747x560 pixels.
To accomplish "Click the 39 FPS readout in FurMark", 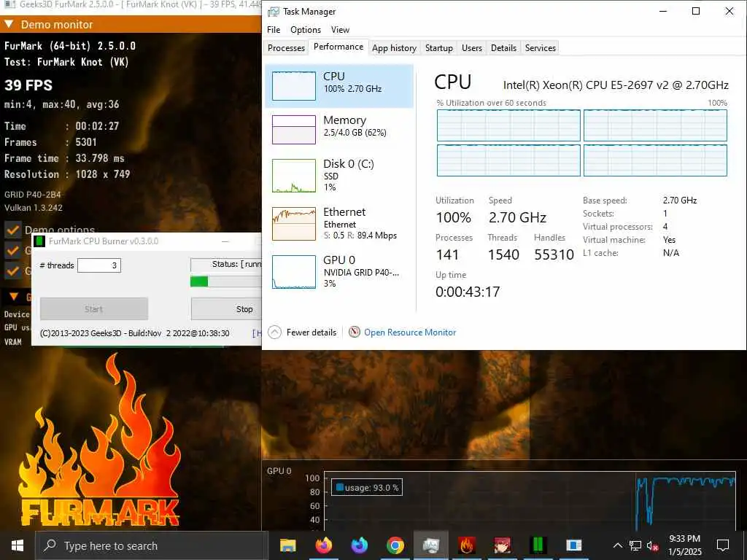I will pos(28,85).
